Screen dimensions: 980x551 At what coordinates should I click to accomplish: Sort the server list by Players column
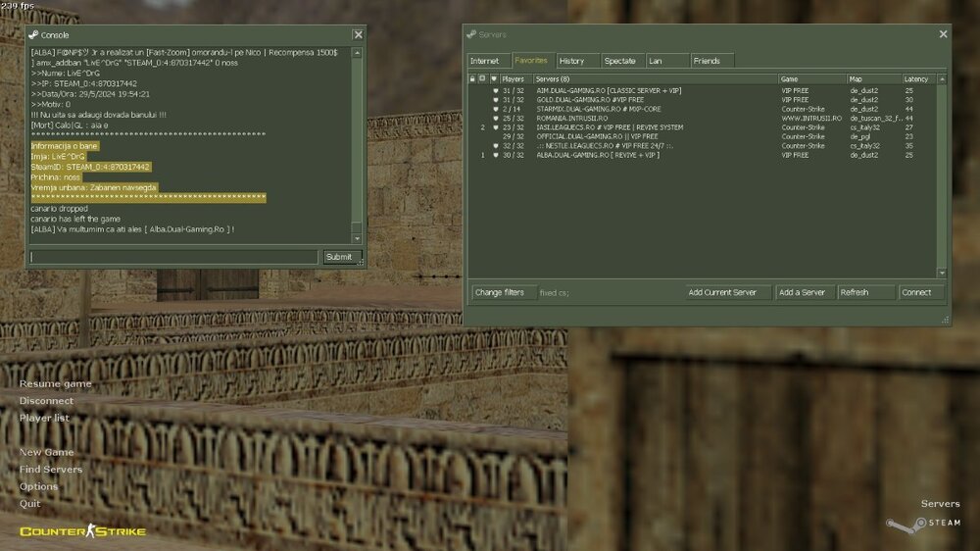coord(514,78)
